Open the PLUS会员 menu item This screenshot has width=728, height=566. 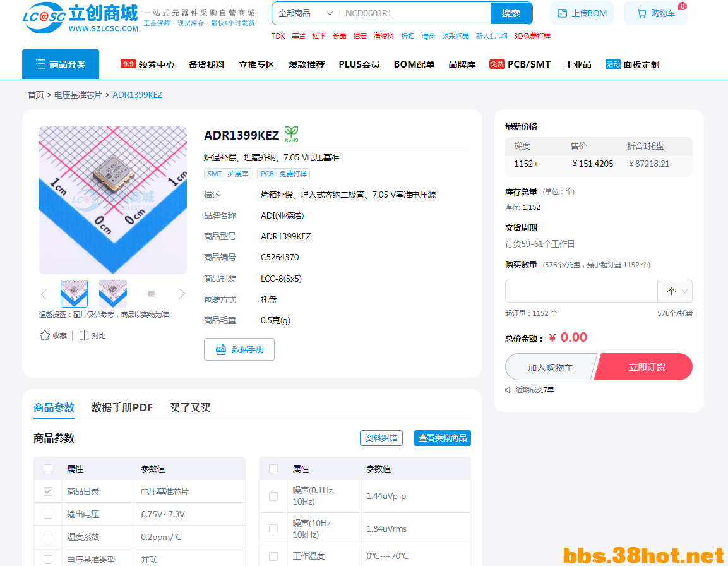(x=359, y=64)
